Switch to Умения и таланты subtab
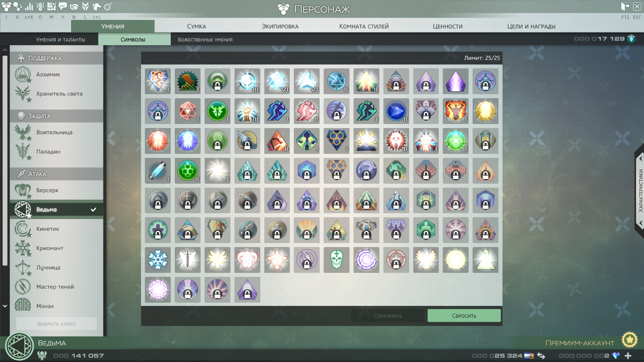Image resolution: width=644 pixels, height=362 pixels. 60,40
